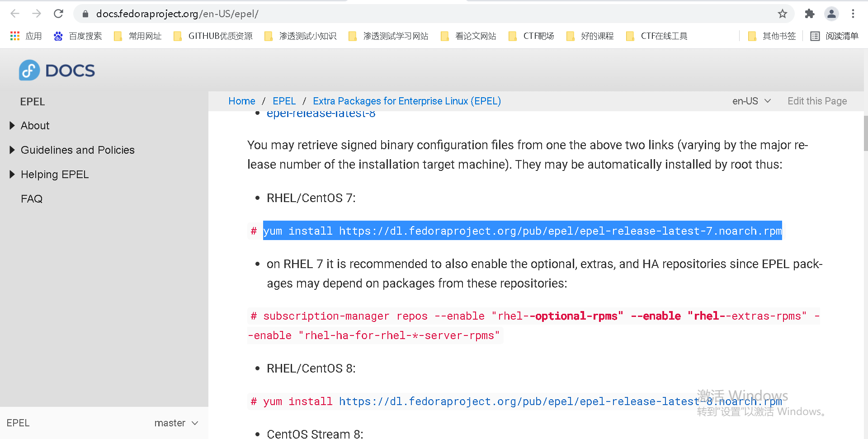Click Extra Packages for Enterprise Linux breadcrumb
Screen dimensions: 868x439
tap(407, 101)
